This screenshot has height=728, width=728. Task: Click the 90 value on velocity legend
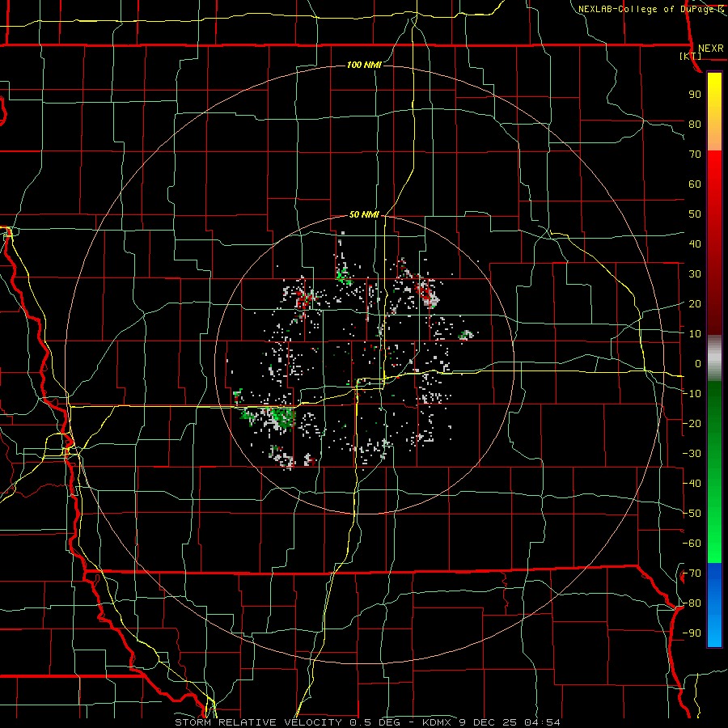(x=695, y=95)
